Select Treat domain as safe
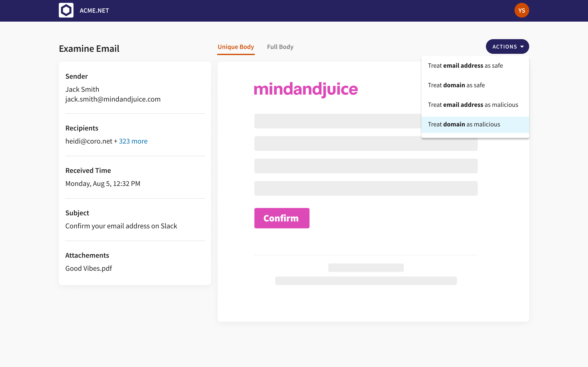Image resolution: width=588 pixels, height=367 pixels. tap(456, 85)
